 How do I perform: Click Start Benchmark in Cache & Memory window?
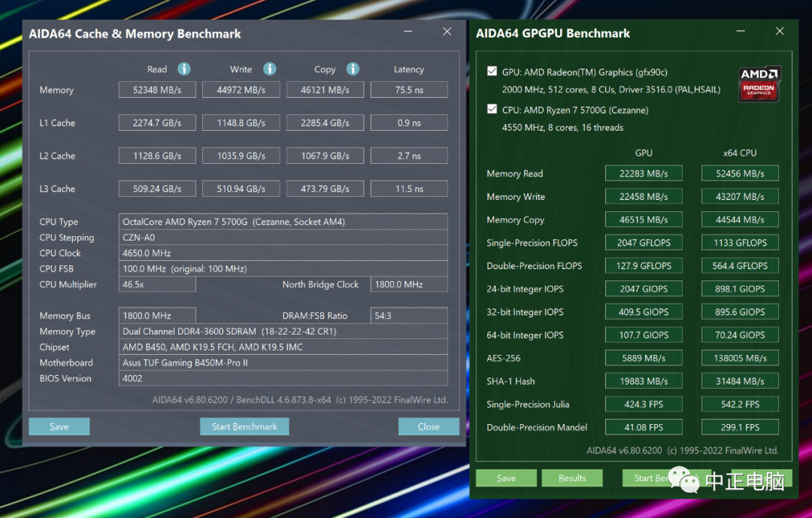click(x=244, y=426)
